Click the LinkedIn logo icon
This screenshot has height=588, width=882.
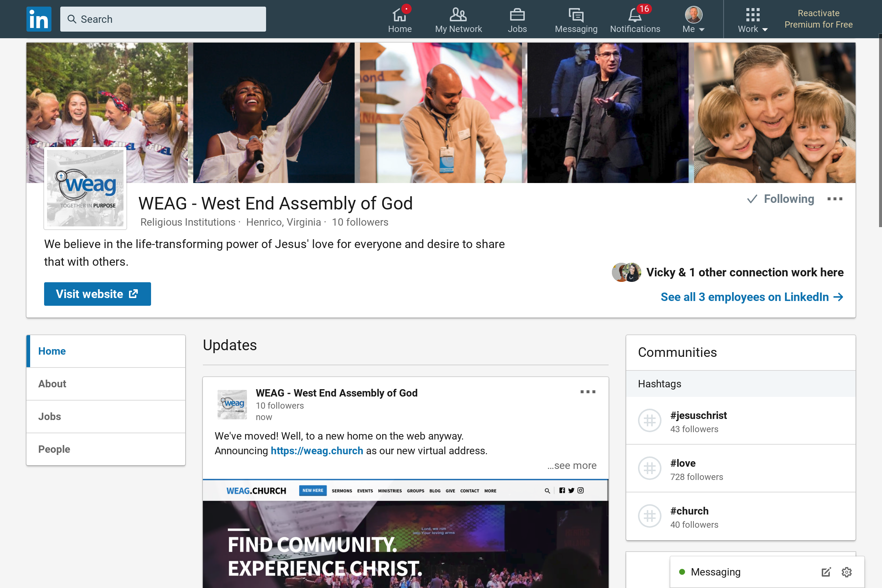coord(39,19)
